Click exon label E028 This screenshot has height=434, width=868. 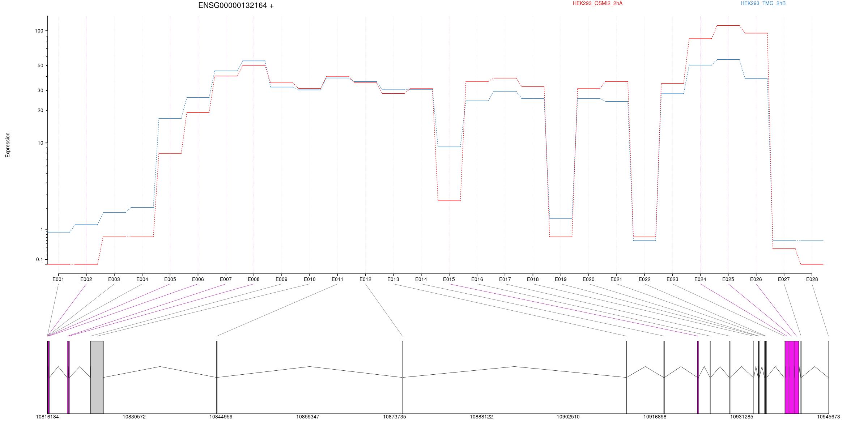click(x=812, y=279)
